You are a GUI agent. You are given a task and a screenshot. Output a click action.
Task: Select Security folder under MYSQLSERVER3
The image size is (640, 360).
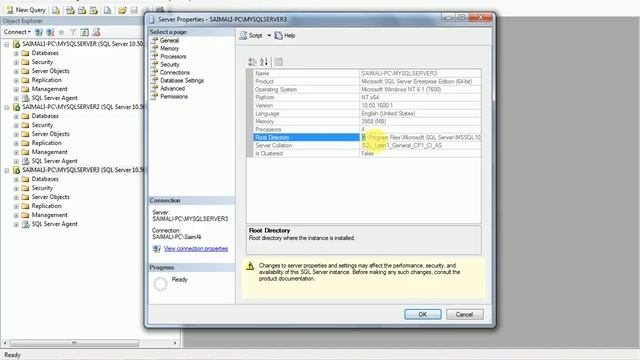[42, 188]
